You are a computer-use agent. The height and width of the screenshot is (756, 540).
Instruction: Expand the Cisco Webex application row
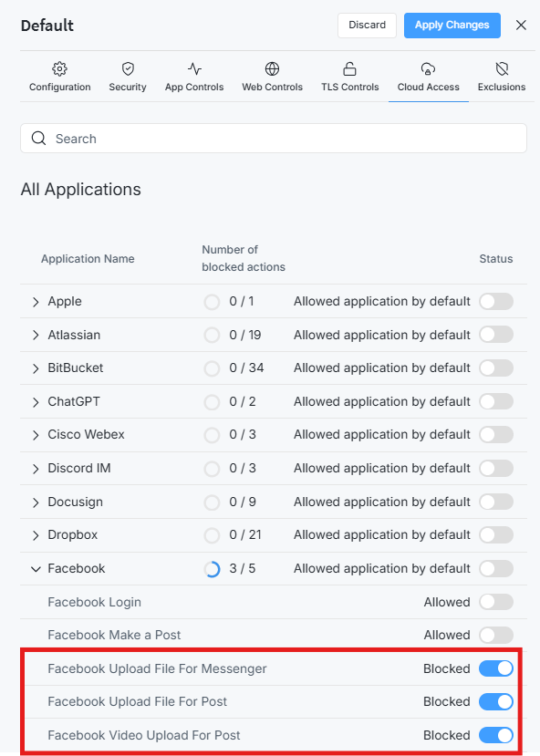(36, 435)
